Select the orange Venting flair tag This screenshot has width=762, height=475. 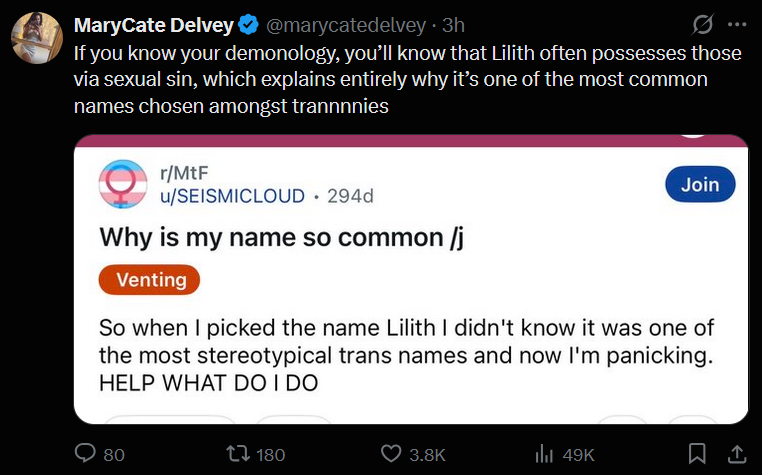pos(150,280)
